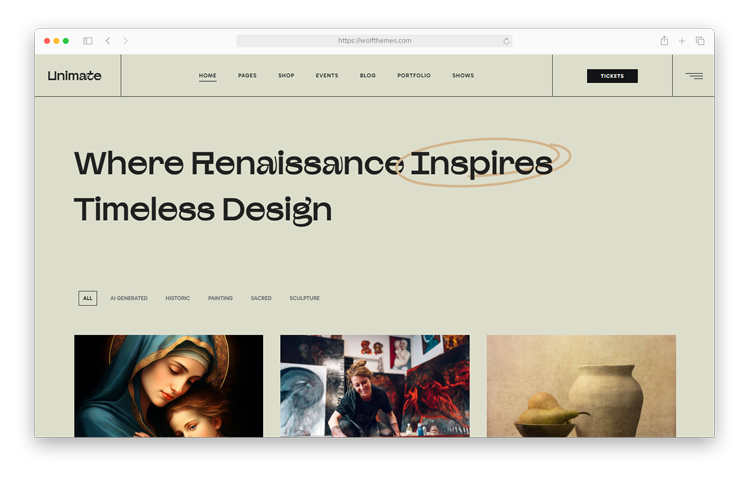Click the Unimate logo
The image size is (750, 477).
(x=75, y=76)
